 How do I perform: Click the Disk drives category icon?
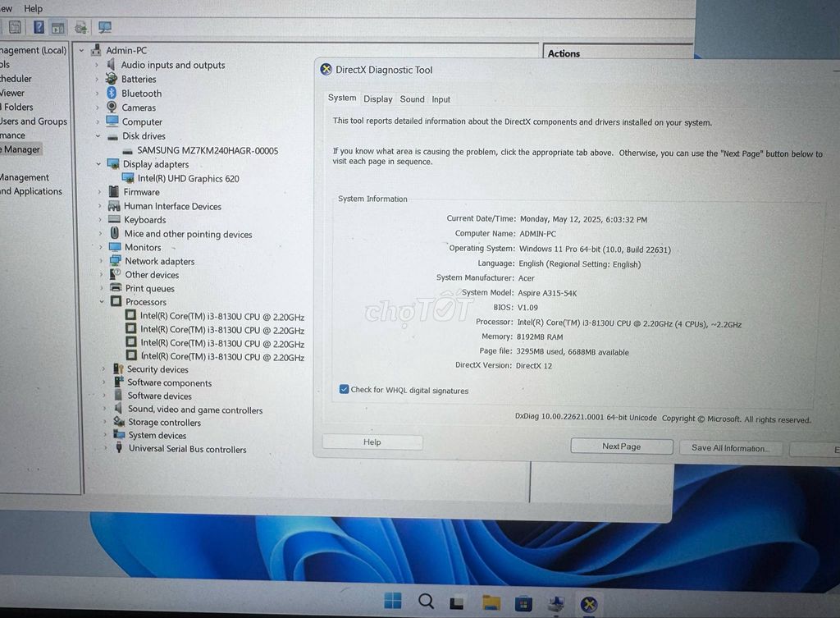click(x=112, y=136)
